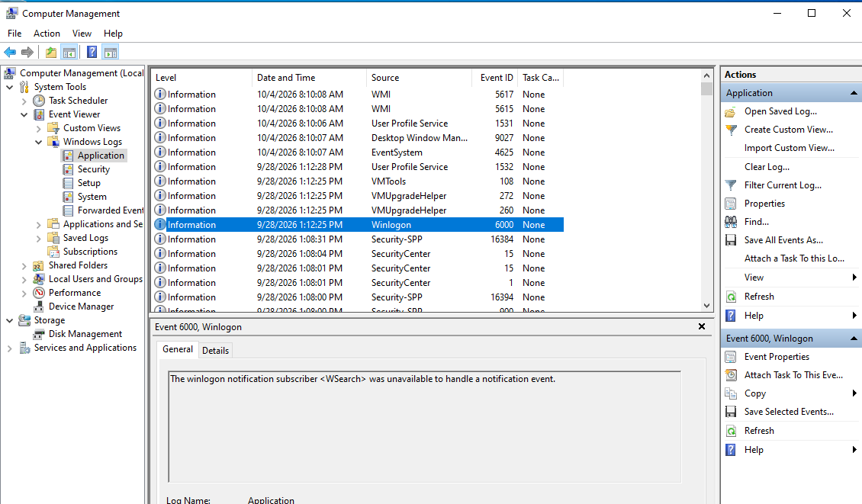Click the Filter Current Log funnel icon
862x504 pixels.
pyautogui.click(x=731, y=185)
